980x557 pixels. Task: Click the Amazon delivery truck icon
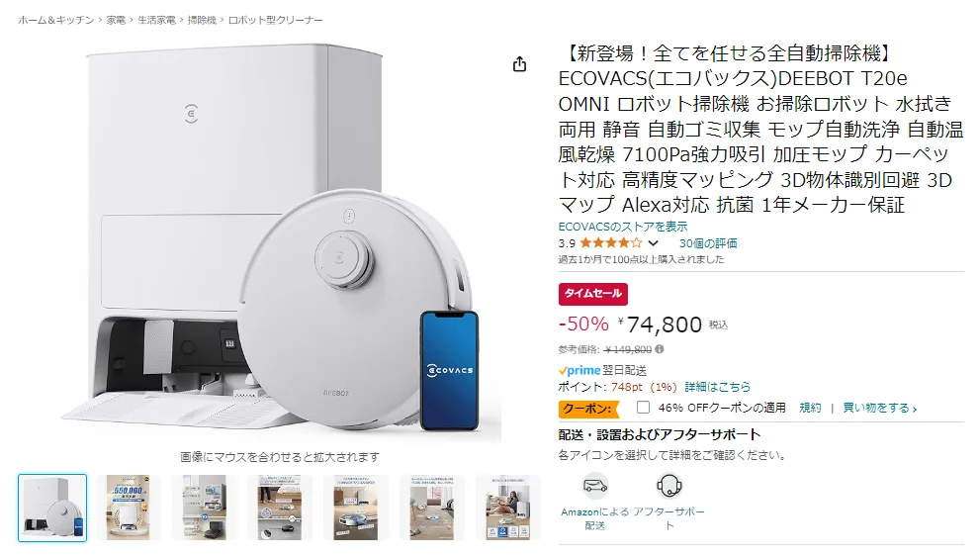595,486
